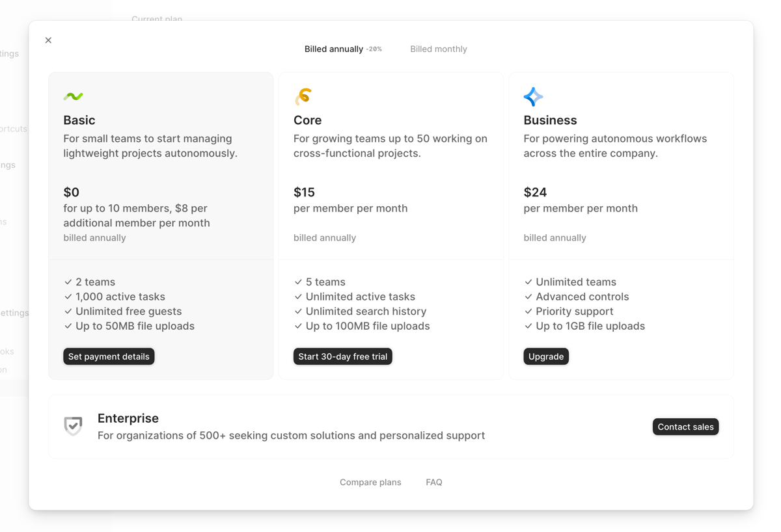Click the Upgrade button for Business
Screen dimensions: 781x532
[x=546, y=356]
